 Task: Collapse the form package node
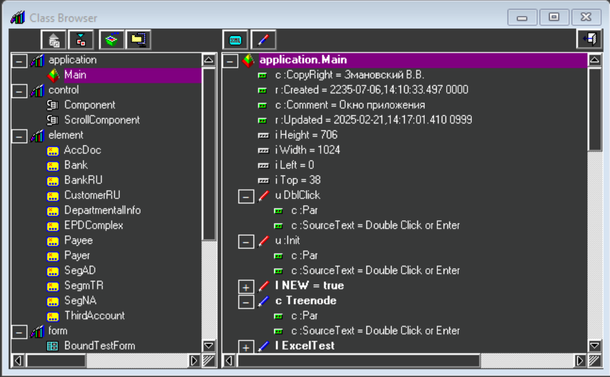point(19,331)
